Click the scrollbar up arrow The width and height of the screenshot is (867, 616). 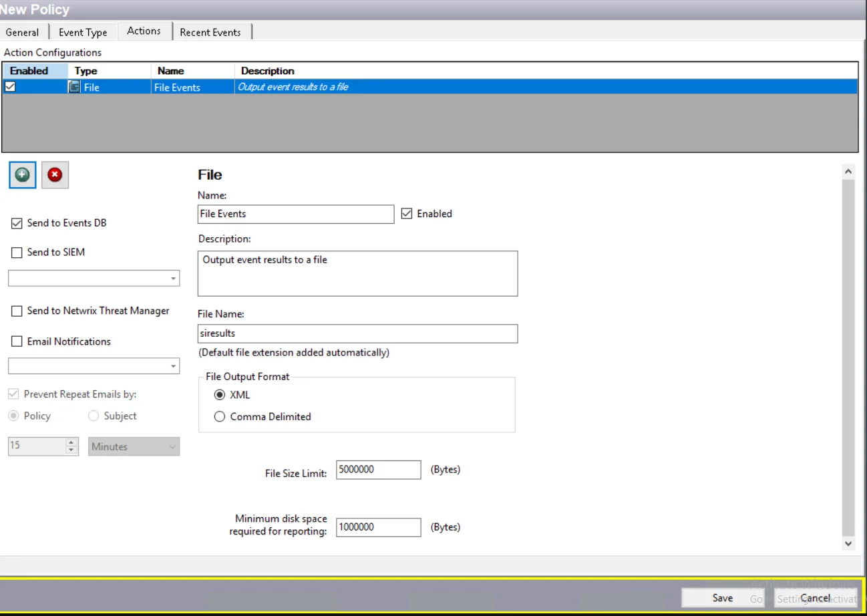pyautogui.click(x=848, y=172)
